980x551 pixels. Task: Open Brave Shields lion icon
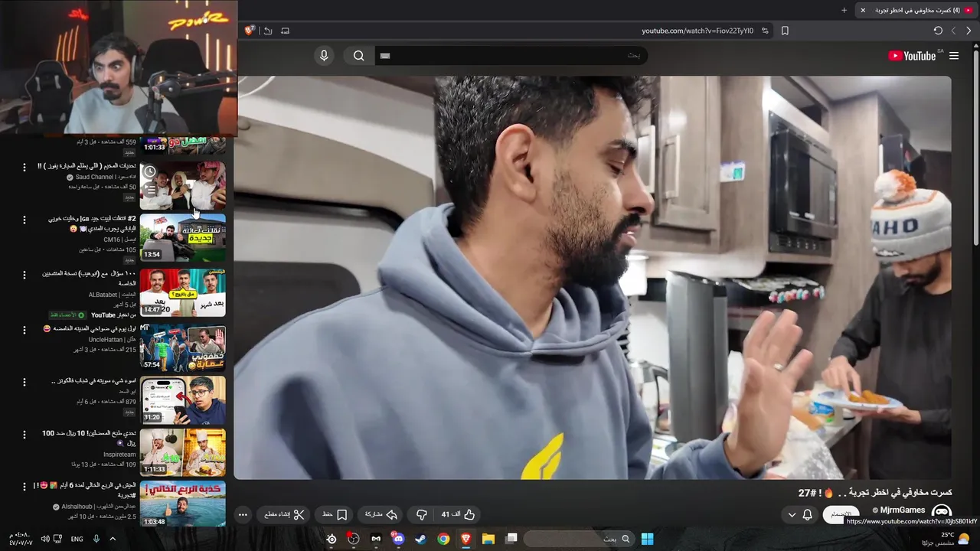click(x=249, y=31)
